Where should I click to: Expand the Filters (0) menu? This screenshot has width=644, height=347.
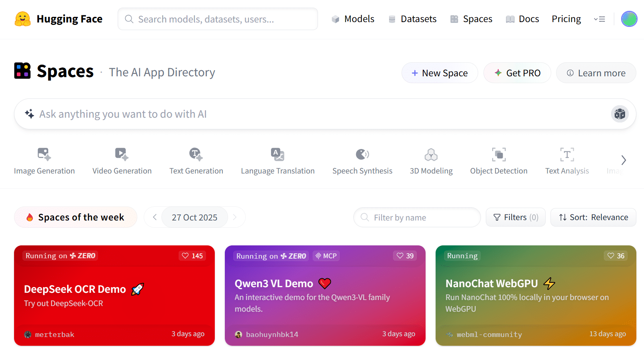click(516, 217)
